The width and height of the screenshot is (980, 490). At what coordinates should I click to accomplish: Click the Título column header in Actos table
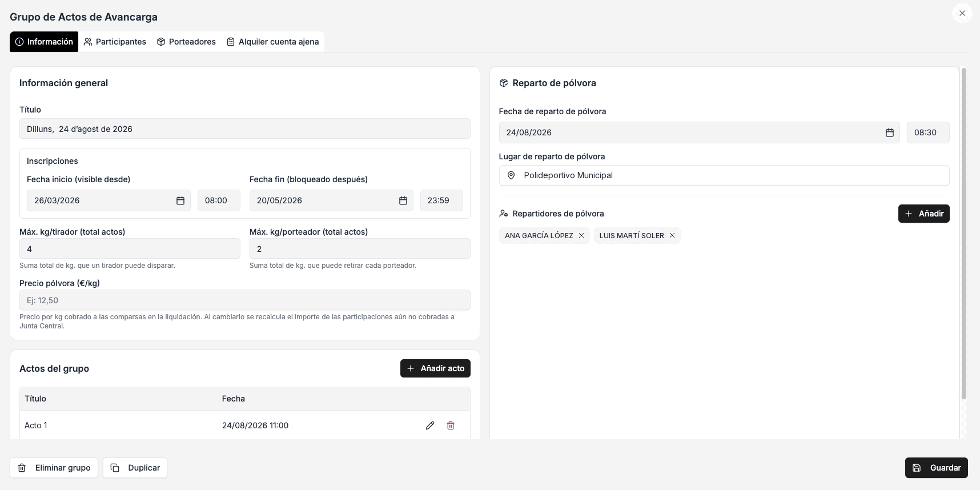(35, 399)
